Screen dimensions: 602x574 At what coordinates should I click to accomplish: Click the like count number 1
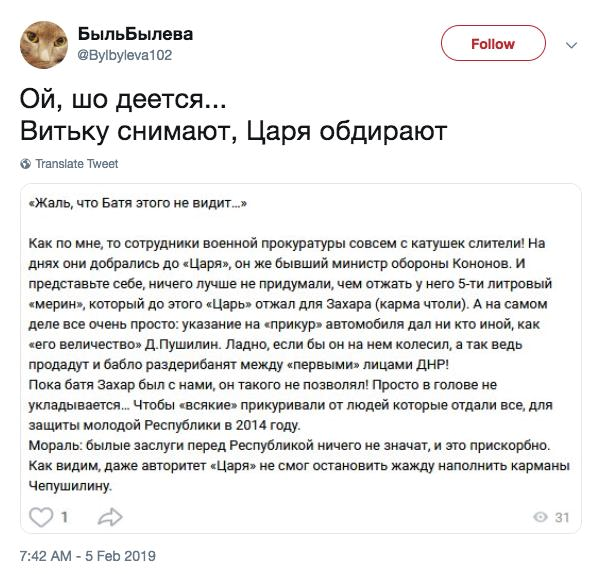tap(64, 517)
